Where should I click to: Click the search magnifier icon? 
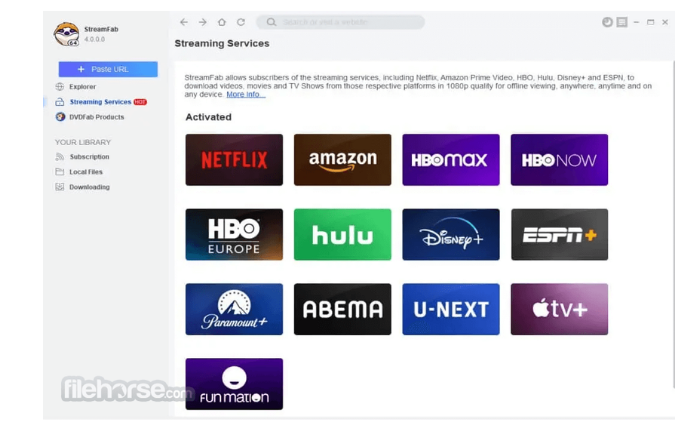(271, 22)
